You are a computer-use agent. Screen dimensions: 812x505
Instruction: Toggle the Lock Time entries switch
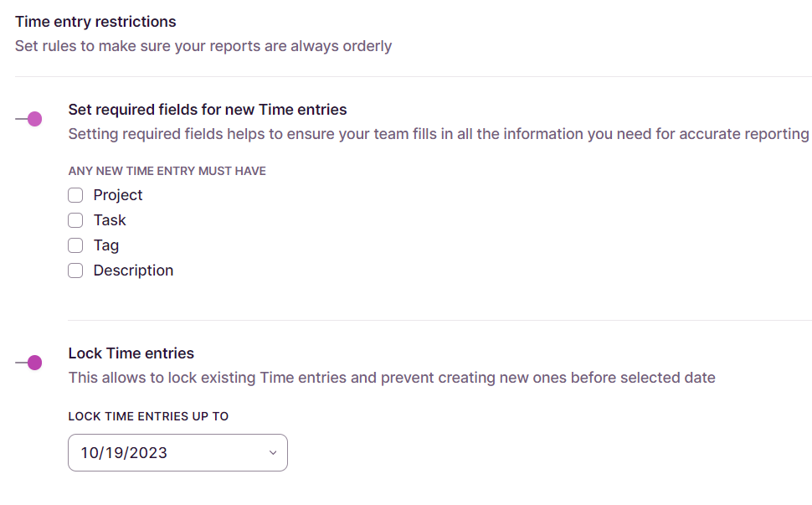click(29, 363)
